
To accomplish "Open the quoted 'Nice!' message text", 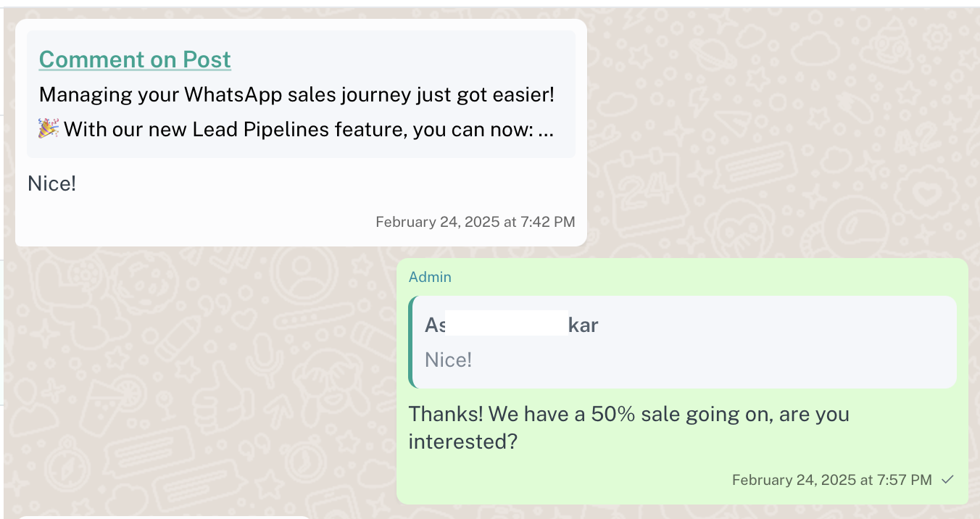I will coord(448,360).
